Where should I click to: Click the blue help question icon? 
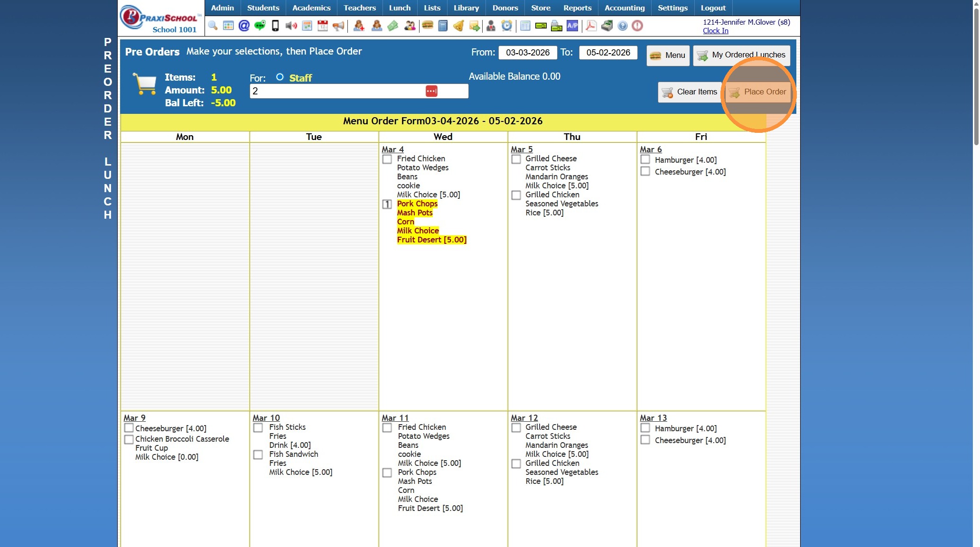tap(623, 26)
